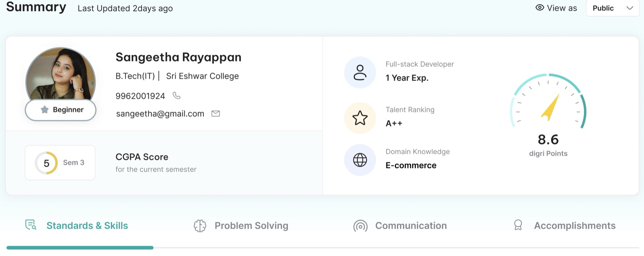Click the B.Tech(IT) degree text
The width and height of the screenshot is (644, 256).
pos(135,76)
